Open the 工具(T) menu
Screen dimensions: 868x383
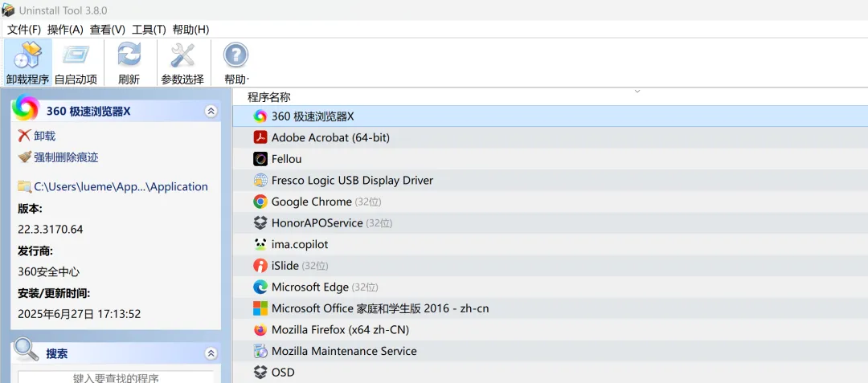click(x=149, y=30)
